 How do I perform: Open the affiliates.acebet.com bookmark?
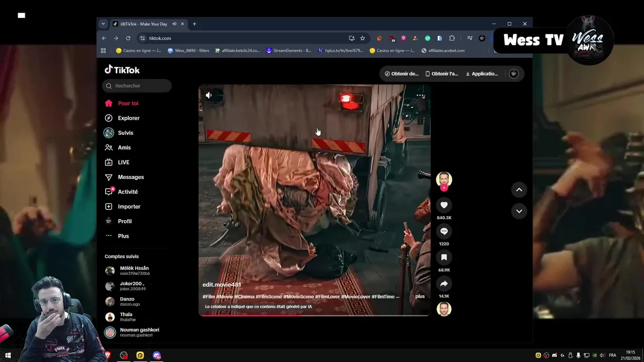tap(443, 51)
